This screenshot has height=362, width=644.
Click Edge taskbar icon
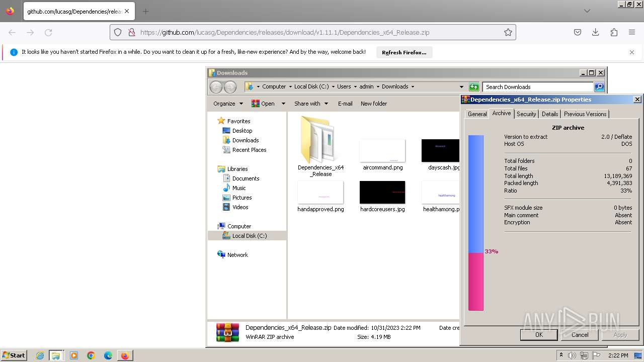[108, 355]
